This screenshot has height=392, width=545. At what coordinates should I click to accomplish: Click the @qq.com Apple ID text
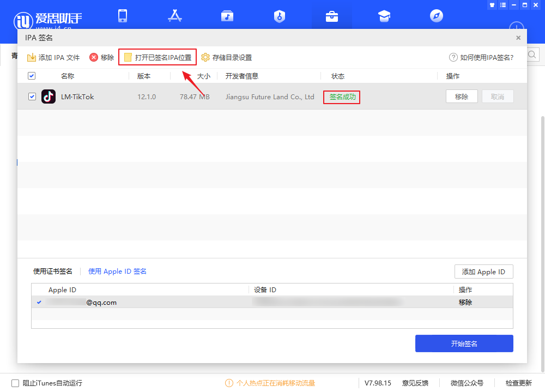pos(101,302)
